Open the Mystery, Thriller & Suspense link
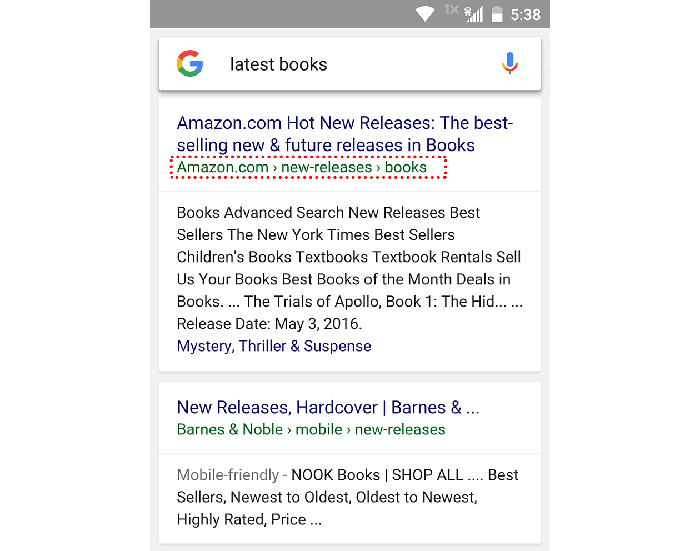700x551 pixels. tap(274, 346)
